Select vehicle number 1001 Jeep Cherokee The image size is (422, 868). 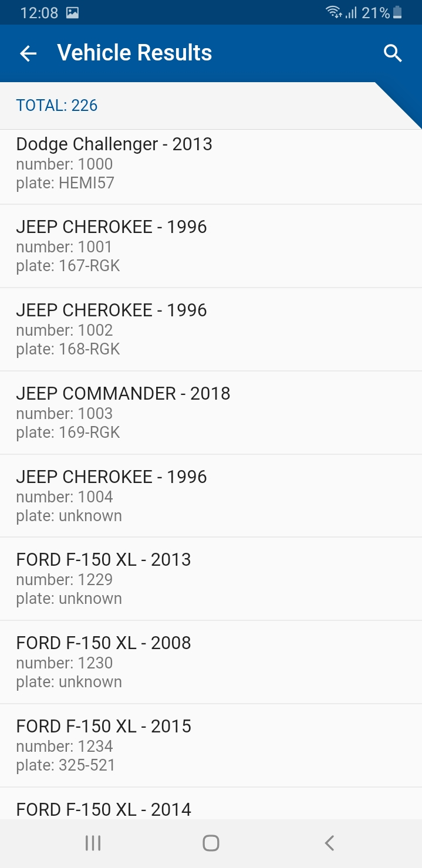tap(211, 246)
